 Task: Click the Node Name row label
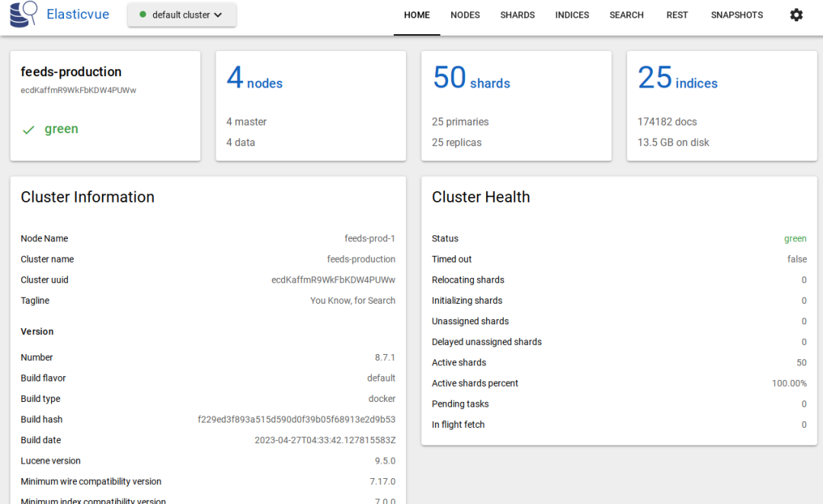(x=44, y=238)
